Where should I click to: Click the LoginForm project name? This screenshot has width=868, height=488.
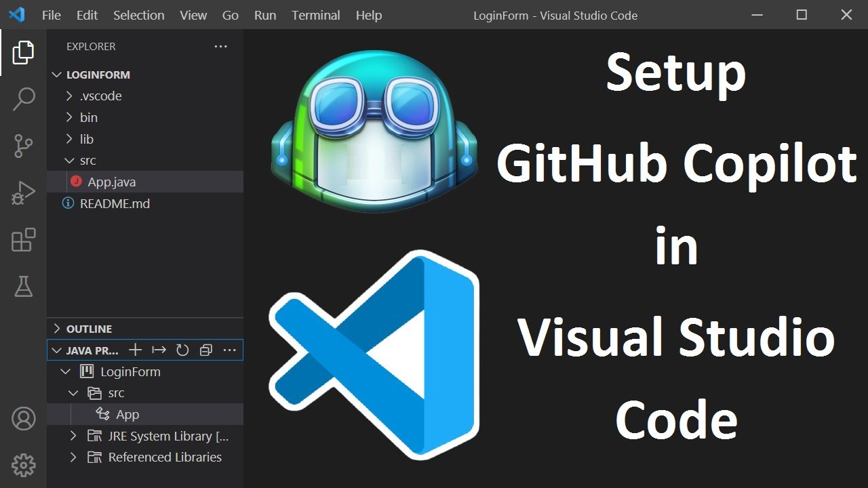[130, 371]
